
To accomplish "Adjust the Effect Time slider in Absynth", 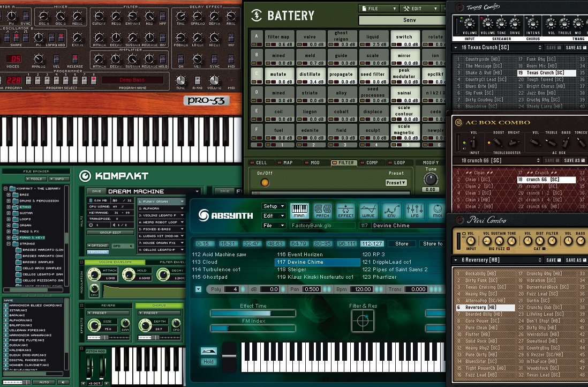I will [x=253, y=313].
